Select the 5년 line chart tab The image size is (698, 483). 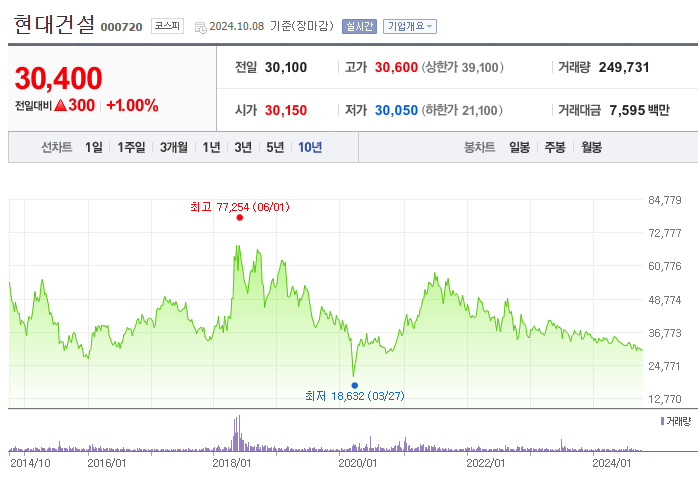pyautogui.click(x=275, y=147)
